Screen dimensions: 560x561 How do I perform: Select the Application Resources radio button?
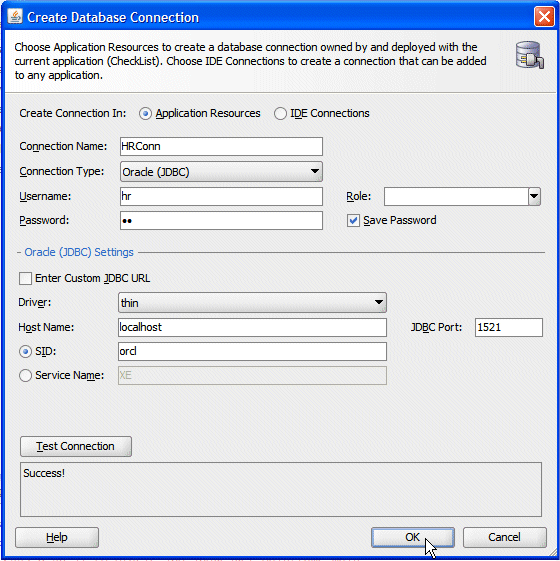tap(145, 114)
